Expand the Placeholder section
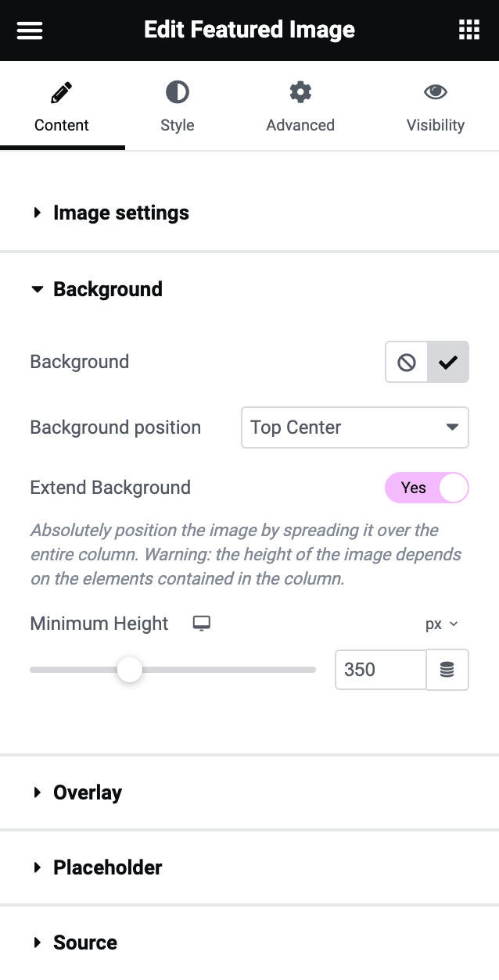Viewport: 499px width, 980px height. [x=107, y=867]
